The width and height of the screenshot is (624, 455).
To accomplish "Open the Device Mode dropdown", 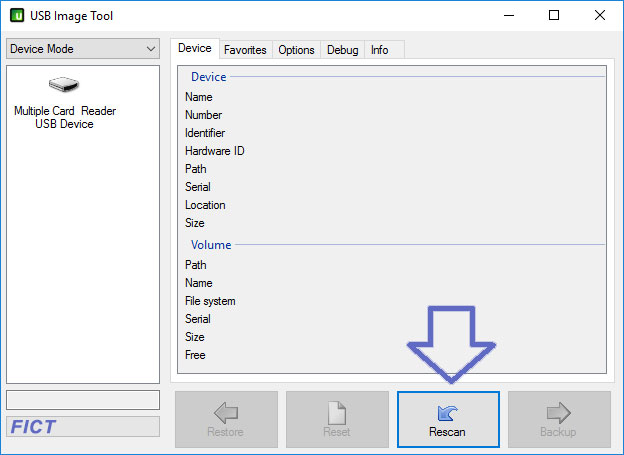I will tap(83, 49).
